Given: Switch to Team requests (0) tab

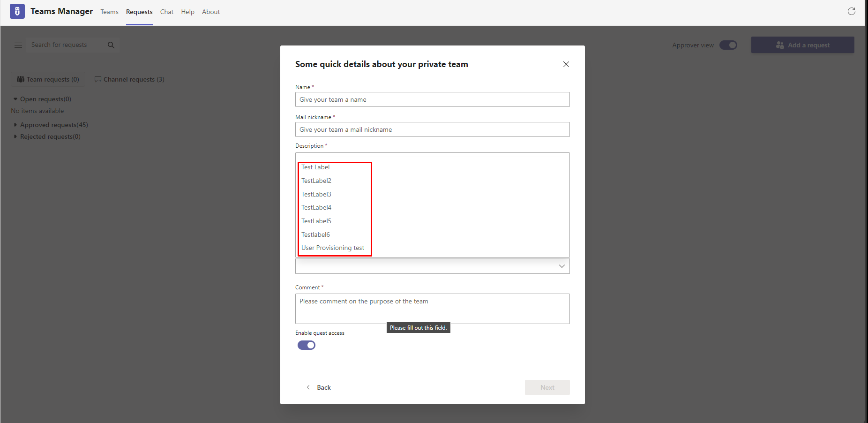Looking at the screenshot, I should point(48,79).
